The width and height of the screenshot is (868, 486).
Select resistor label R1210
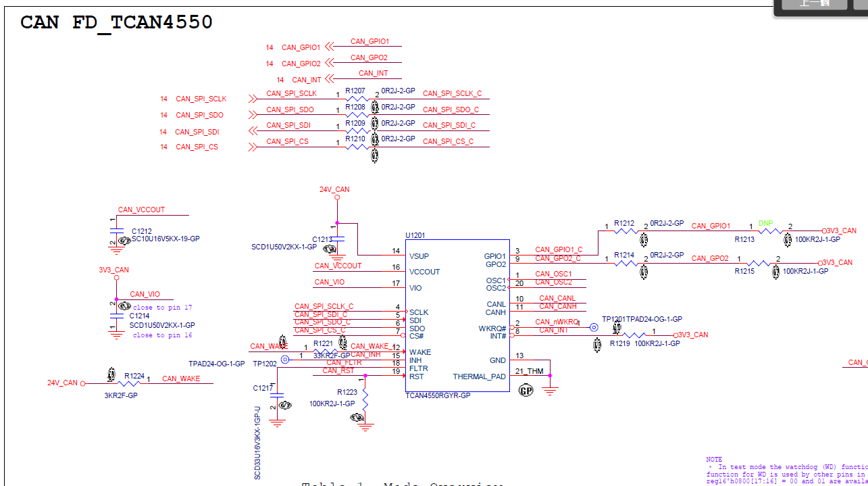(355, 139)
